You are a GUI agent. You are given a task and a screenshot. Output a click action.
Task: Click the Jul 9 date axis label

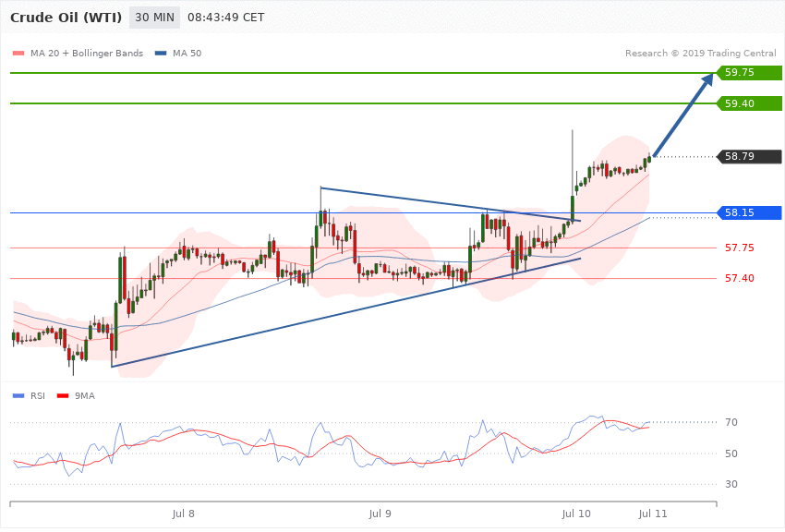(x=380, y=514)
